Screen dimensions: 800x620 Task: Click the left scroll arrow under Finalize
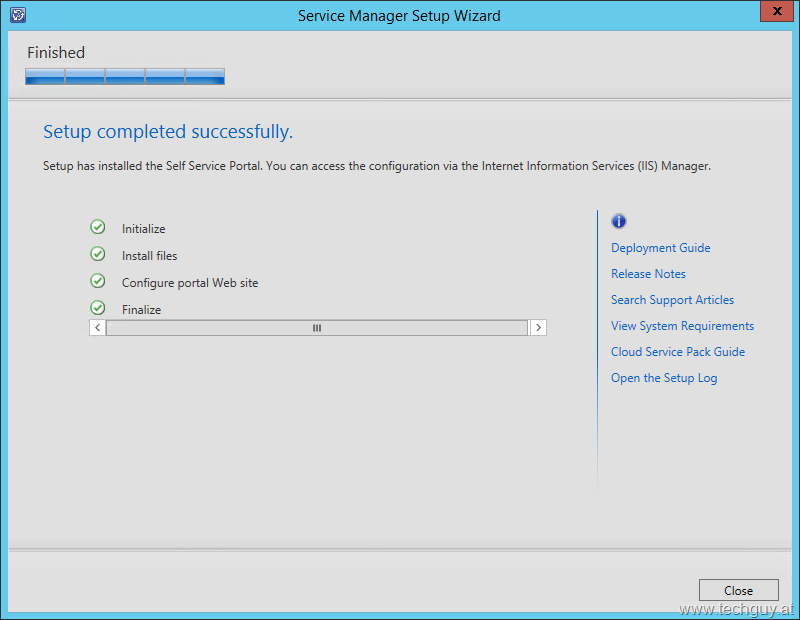[x=97, y=328]
